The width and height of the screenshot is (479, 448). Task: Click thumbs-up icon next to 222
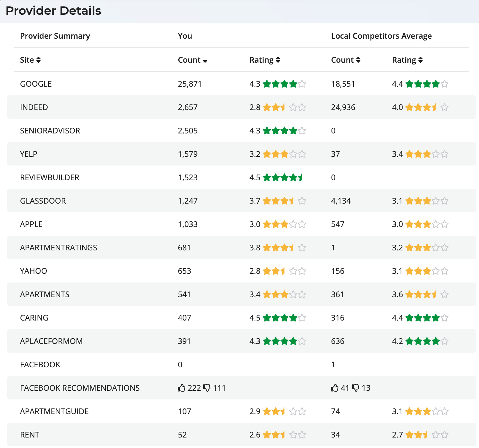click(x=182, y=388)
